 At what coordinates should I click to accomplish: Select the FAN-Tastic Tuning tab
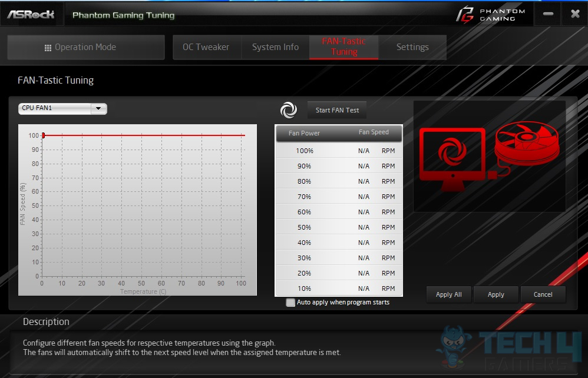point(344,47)
